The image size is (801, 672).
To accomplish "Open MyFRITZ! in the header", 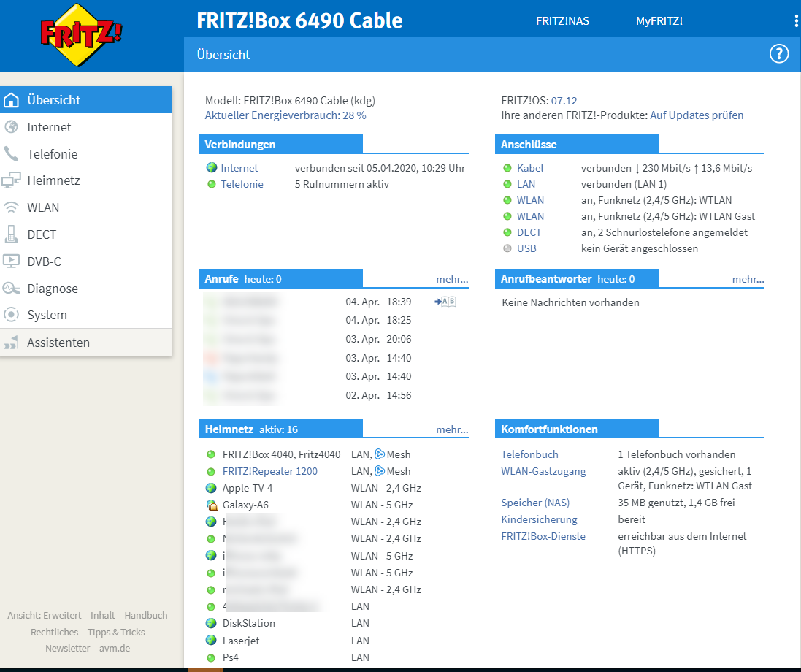I will click(659, 21).
